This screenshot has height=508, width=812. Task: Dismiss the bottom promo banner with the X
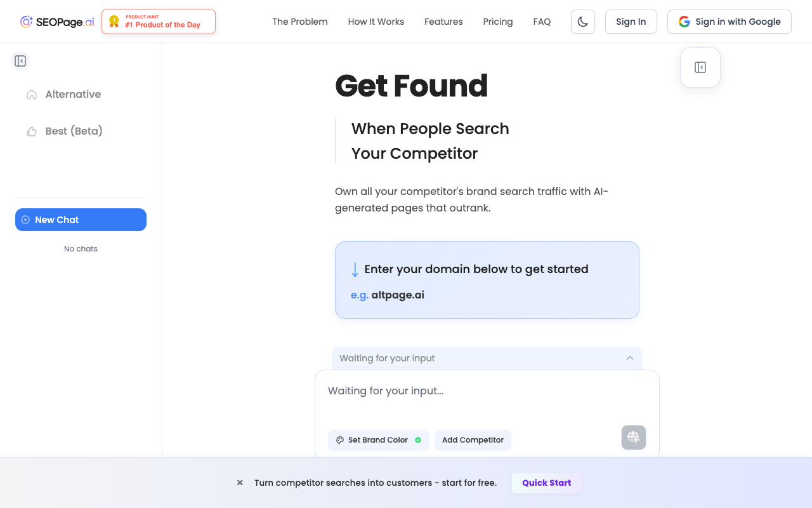(239, 483)
